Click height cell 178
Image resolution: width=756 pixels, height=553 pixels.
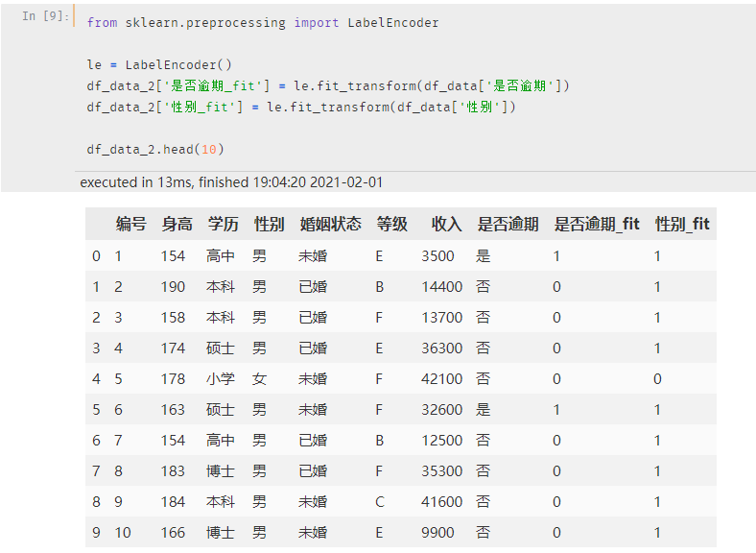pyautogui.click(x=173, y=379)
